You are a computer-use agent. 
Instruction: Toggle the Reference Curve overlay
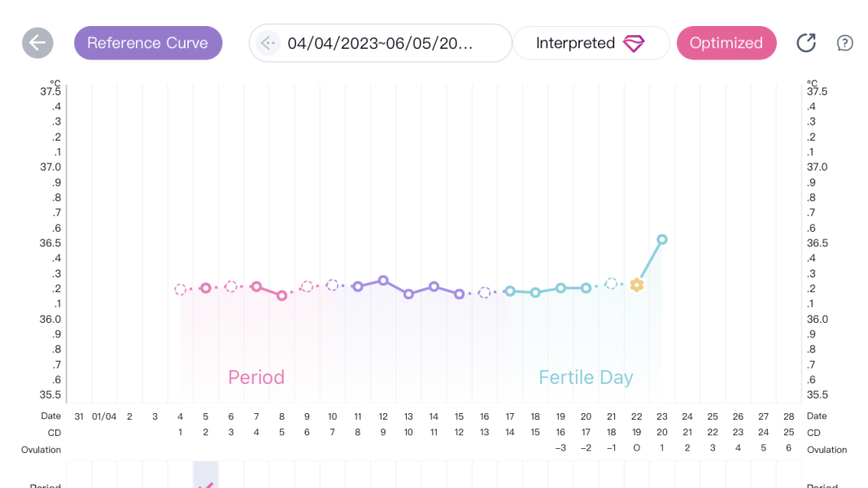click(147, 43)
